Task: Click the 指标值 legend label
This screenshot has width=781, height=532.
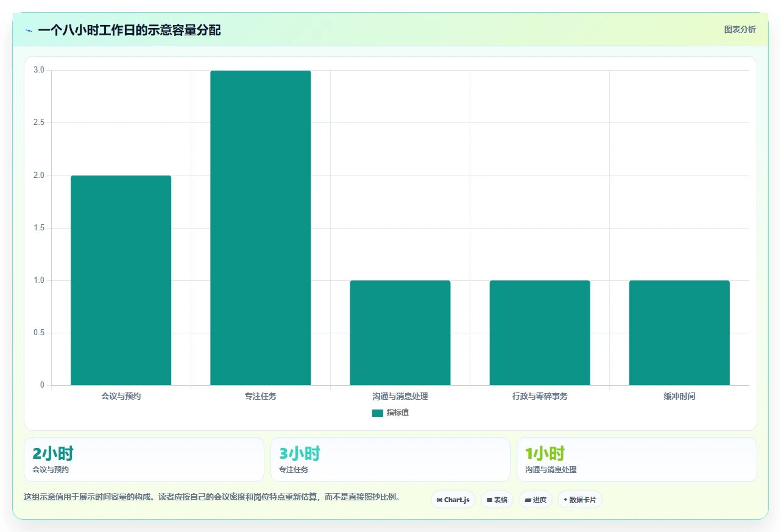Action: pyautogui.click(x=398, y=413)
